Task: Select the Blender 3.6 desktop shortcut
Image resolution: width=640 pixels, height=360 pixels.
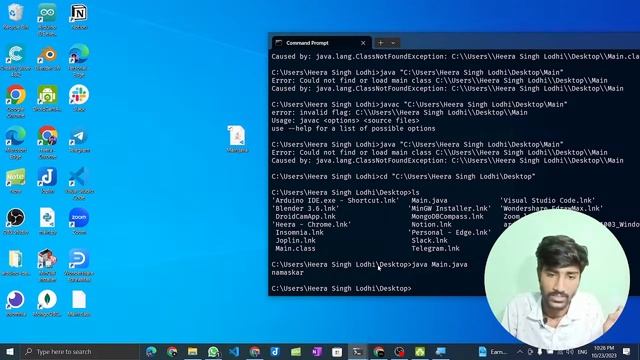Action: pyautogui.click(x=48, y=58)
